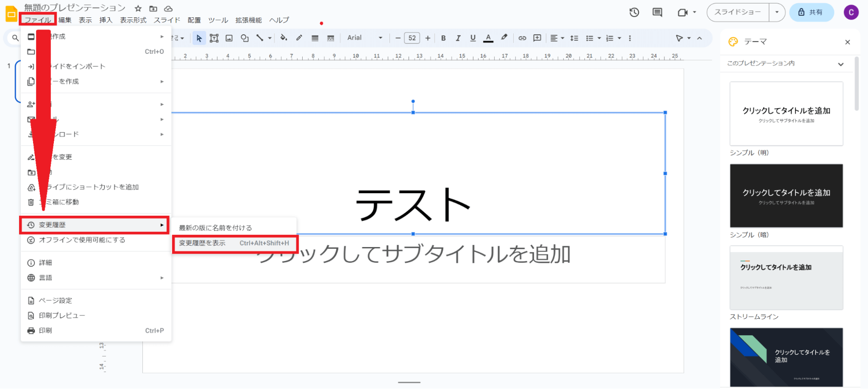Open the Arial font dropdown

coord(365,38)
